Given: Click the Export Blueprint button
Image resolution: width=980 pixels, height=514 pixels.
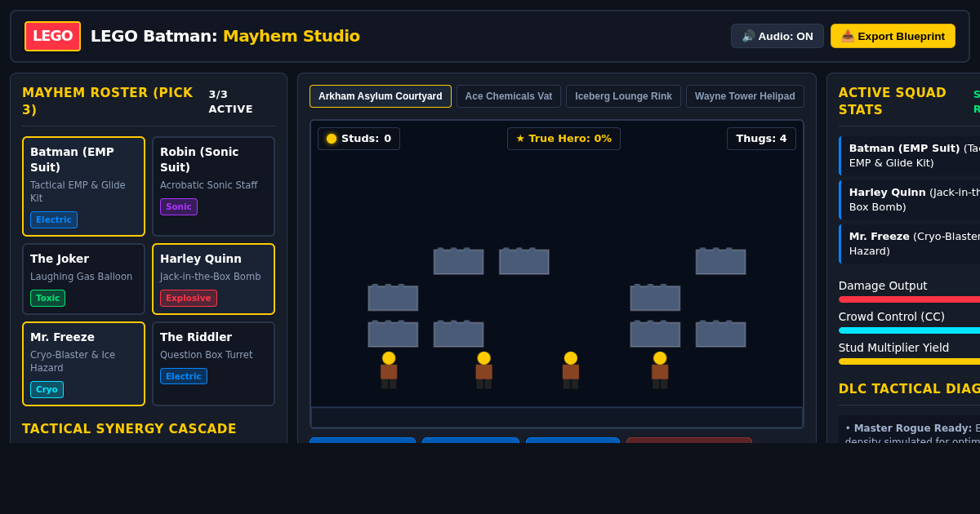Looking at the screenshot, I should 893,36.
